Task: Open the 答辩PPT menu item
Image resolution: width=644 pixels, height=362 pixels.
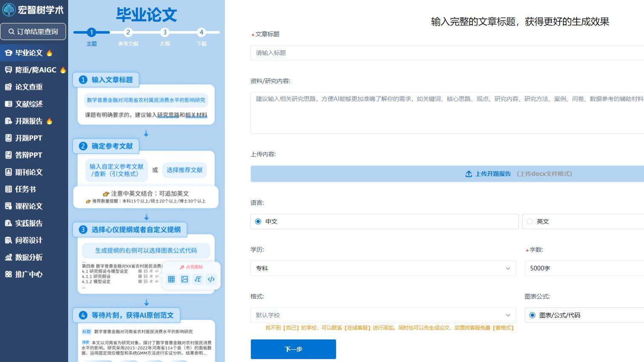Action: click(29, 155)
